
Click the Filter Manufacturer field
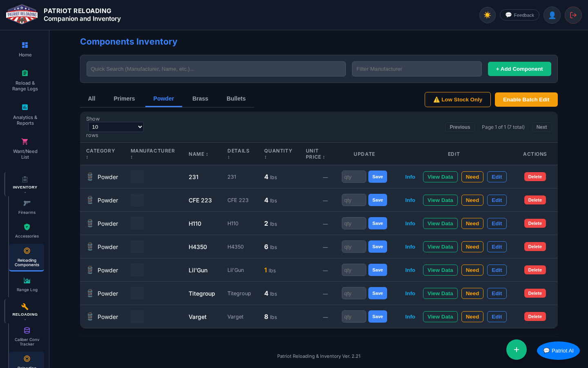click(x=417, y=69)
